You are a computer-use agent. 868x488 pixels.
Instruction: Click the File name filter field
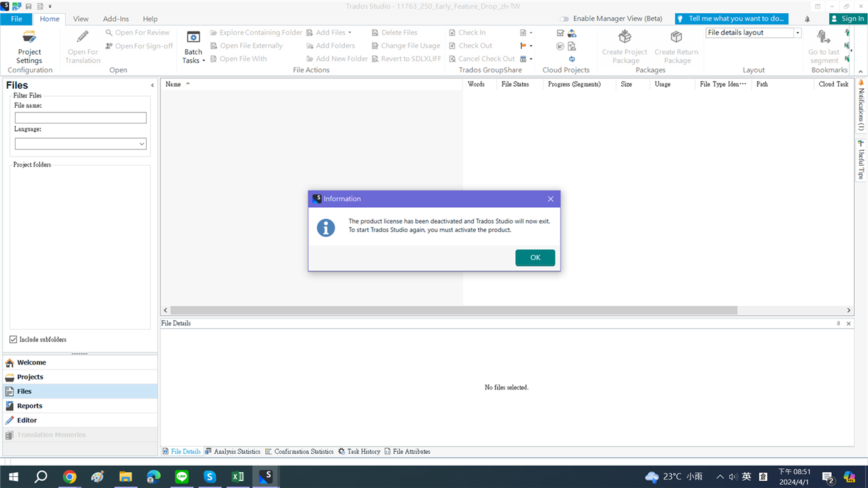(80, 118)
